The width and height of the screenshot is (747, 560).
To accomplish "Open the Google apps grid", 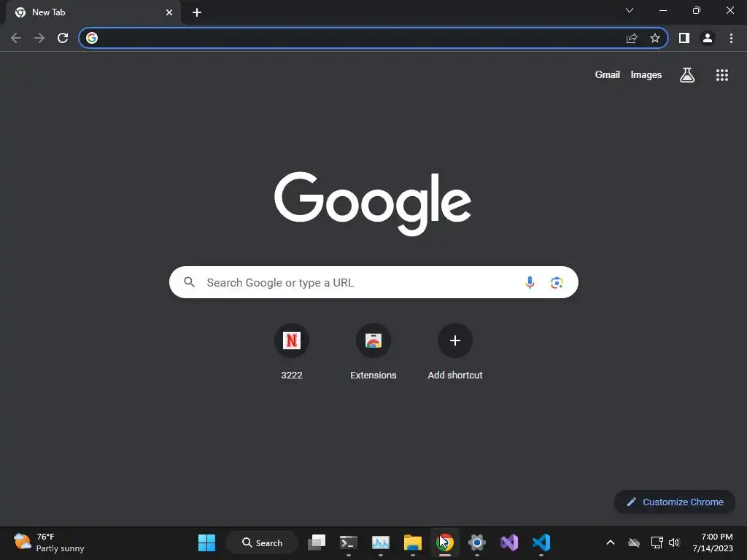I will (x=722, y=75).
